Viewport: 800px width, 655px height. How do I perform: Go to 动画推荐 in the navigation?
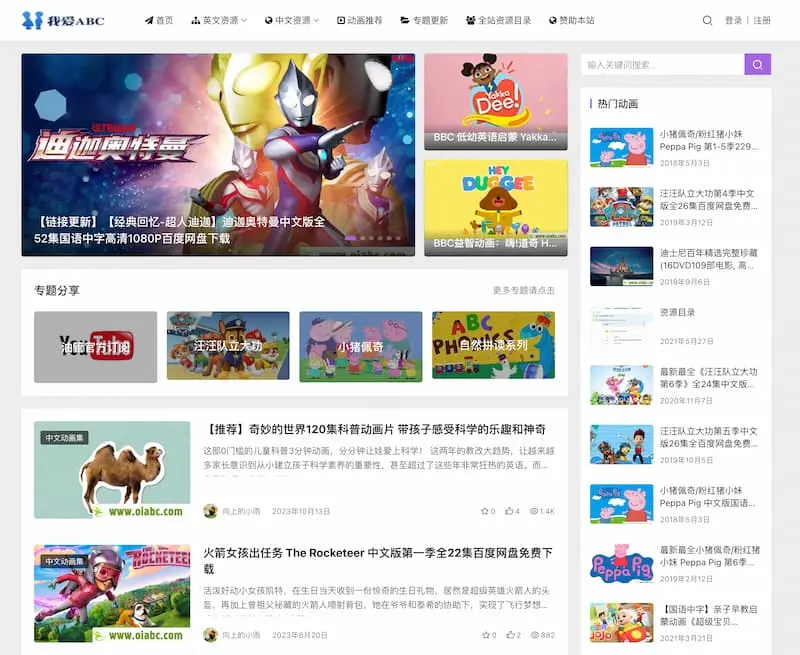point(360,20)
